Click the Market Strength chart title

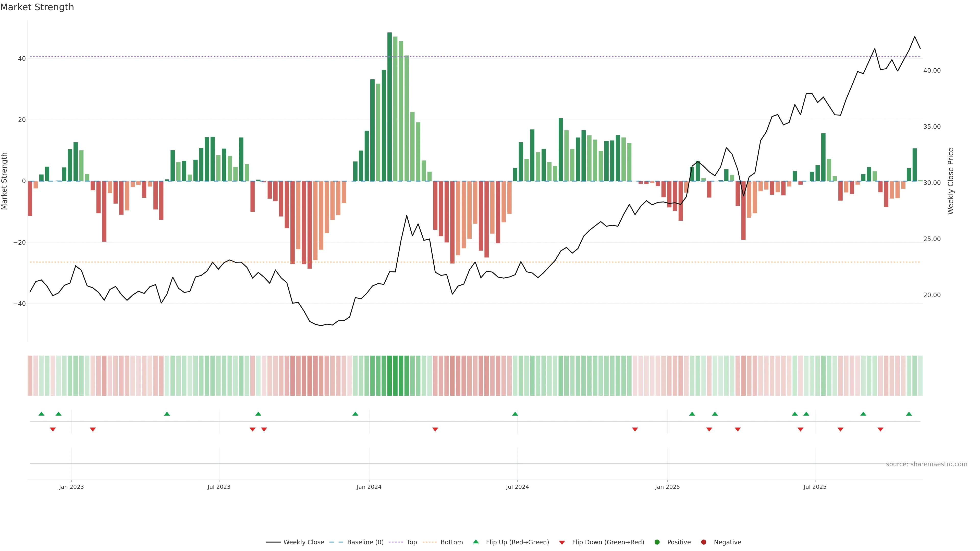[x=37, y=7]
